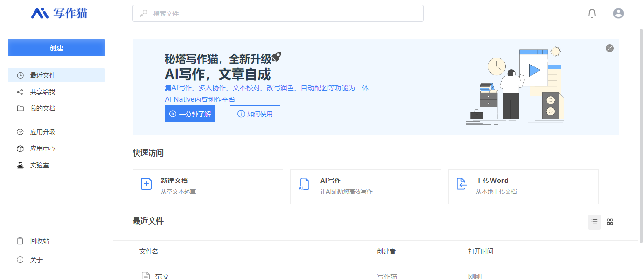The width and height of the screenshot is (644, 279).
Task: Click the new document plus icon
Action: tap(146, 184)
